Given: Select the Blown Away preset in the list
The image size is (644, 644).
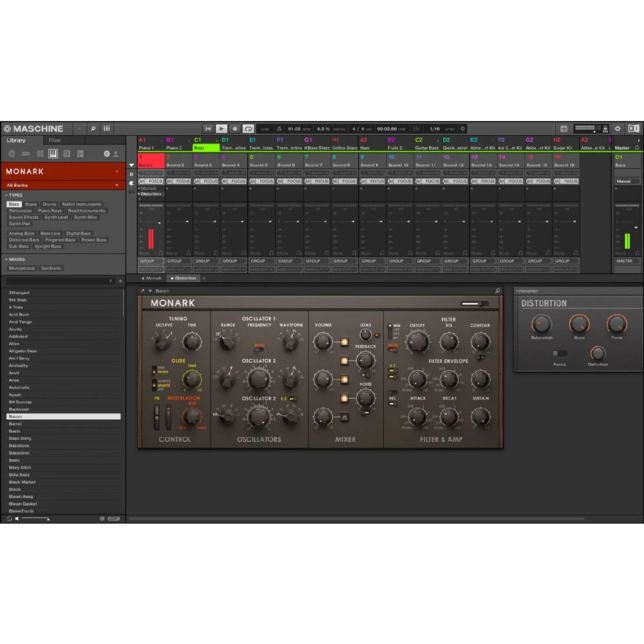Looking at the screenshot, I should (22, 497).
